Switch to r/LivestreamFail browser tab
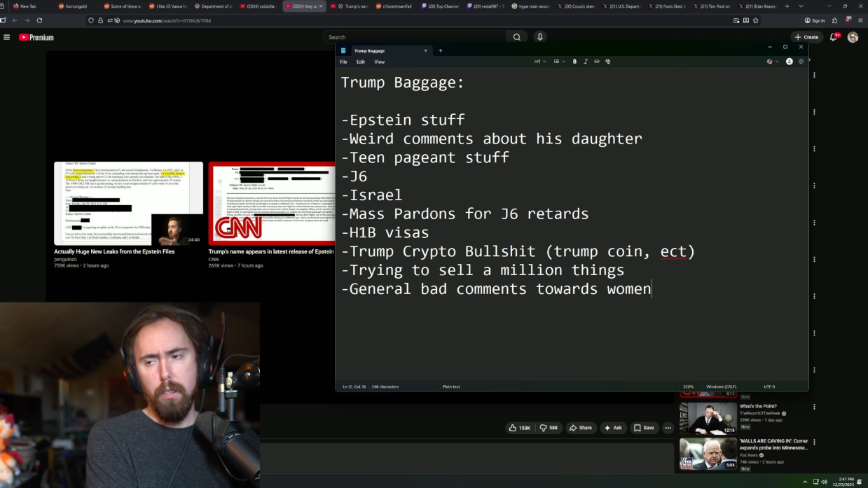 pyautogui.click(x=394, y=6)
